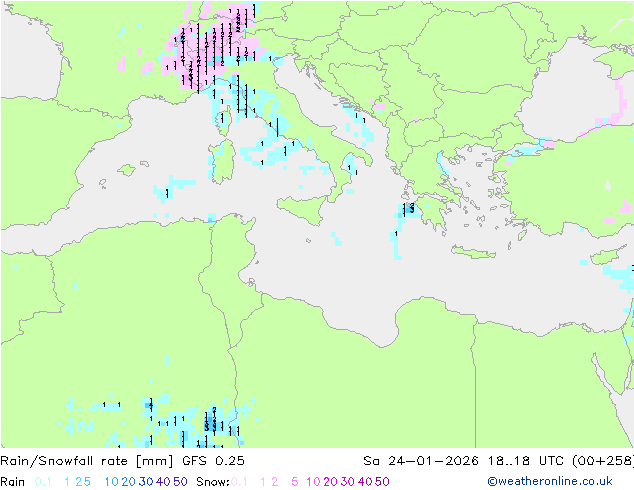Viewport: 634px width, 490px height.
Task: Select the Rain legend 20 value
Action: click(128, 482)
